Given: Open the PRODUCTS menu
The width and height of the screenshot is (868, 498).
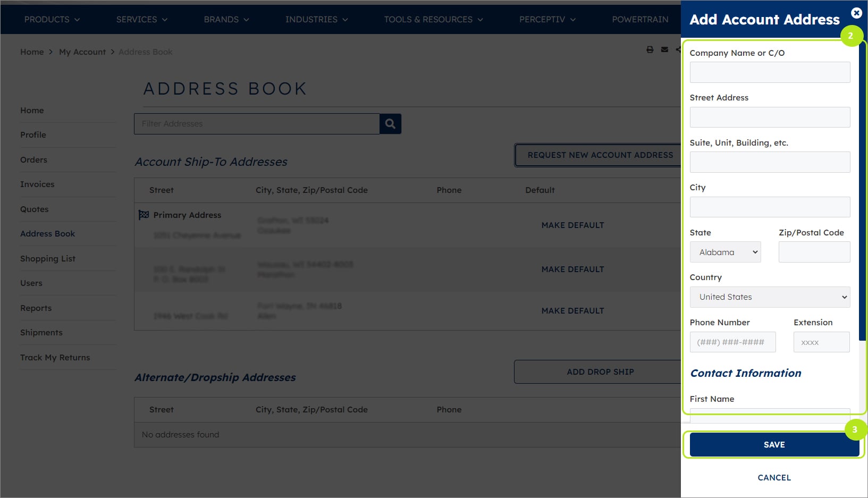Looking at the screenshot, I should tap(52, 19).
